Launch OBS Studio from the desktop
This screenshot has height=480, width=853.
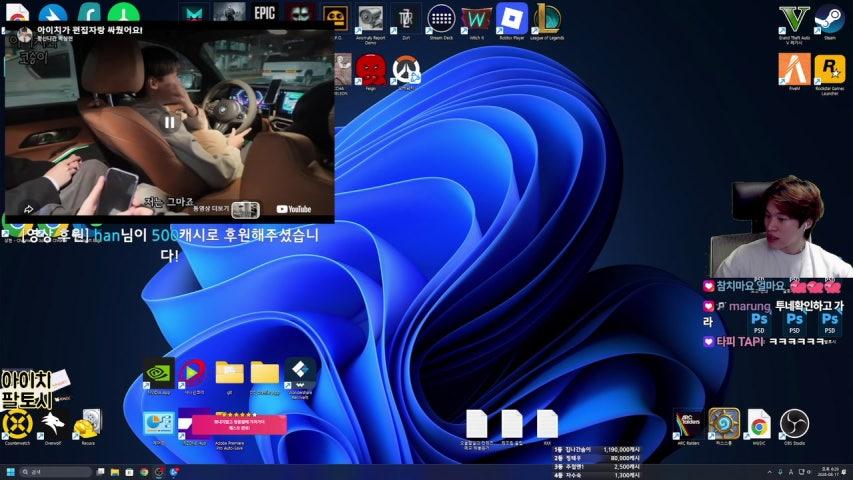794,424
